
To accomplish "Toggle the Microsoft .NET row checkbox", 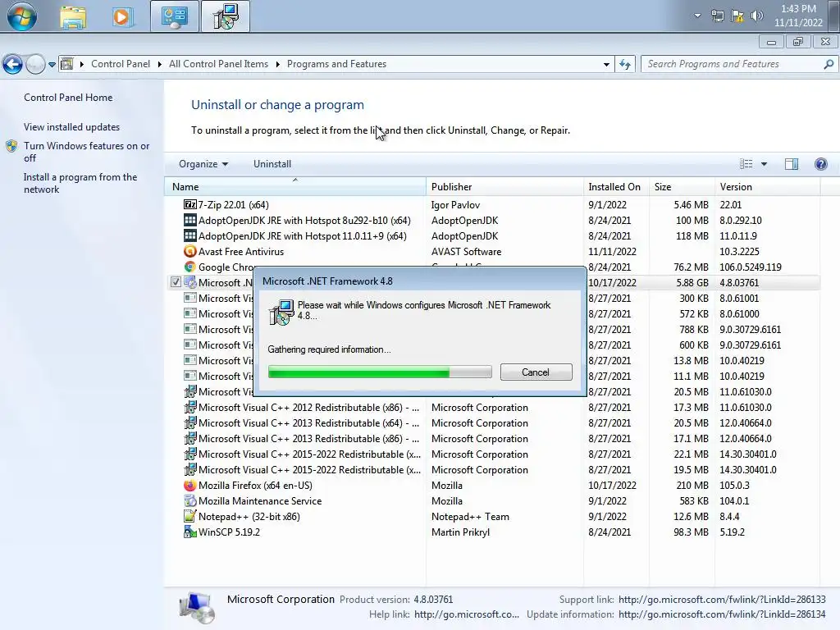I will [x=176, y=282].
